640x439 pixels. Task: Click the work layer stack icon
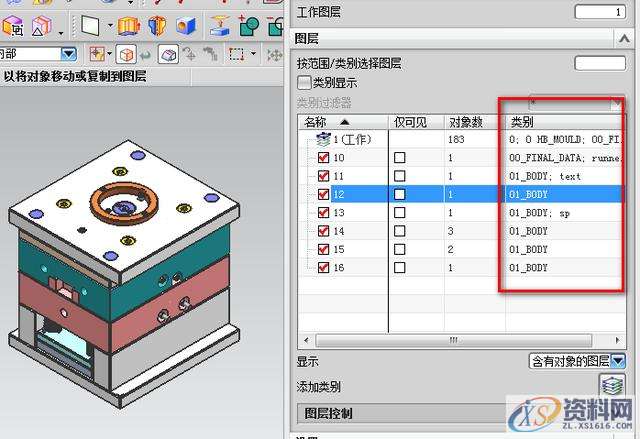(323, 140)
